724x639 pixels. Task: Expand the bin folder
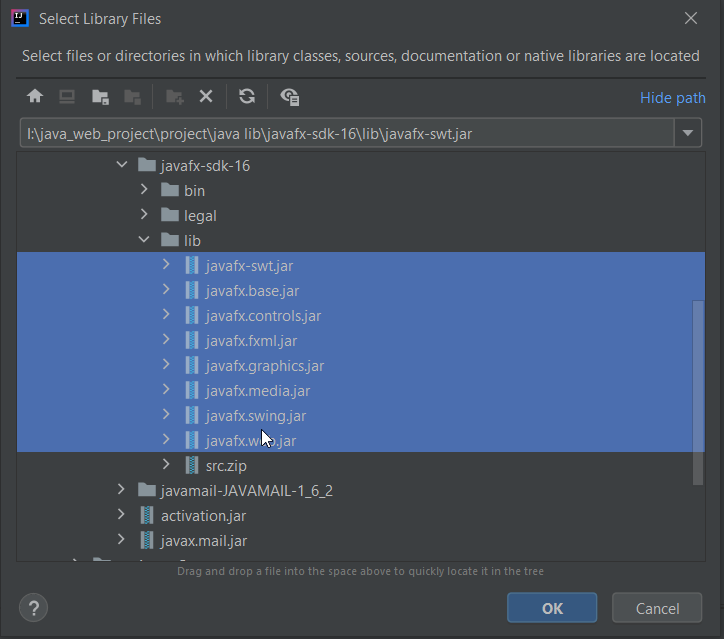[x=144, y=189]
